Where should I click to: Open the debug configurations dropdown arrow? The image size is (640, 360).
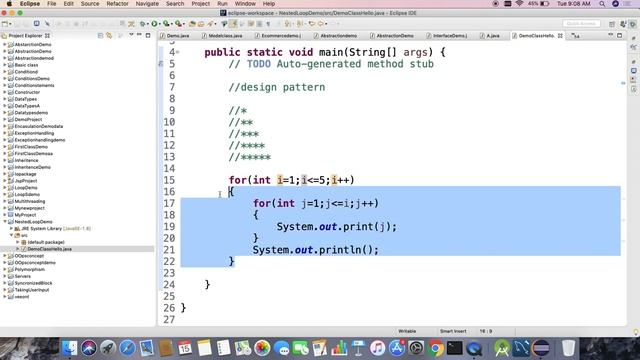(147, 24)
